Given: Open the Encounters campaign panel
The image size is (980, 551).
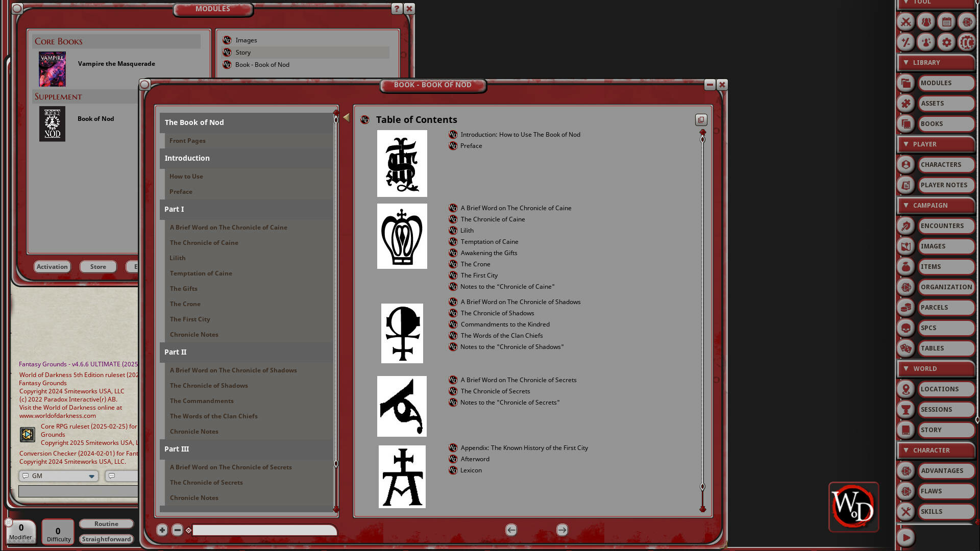Looking at the screenshot, I should (x=945, y=226).
